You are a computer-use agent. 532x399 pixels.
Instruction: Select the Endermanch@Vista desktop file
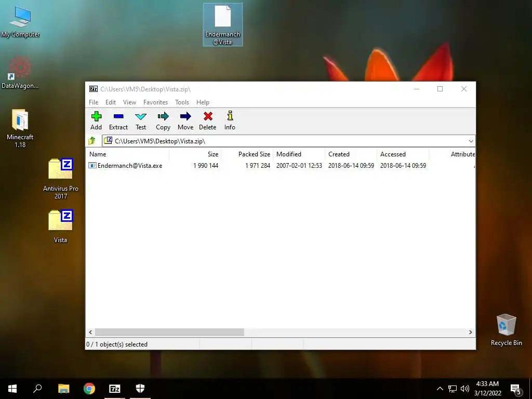pyautogui.click(x=222, y=25)
